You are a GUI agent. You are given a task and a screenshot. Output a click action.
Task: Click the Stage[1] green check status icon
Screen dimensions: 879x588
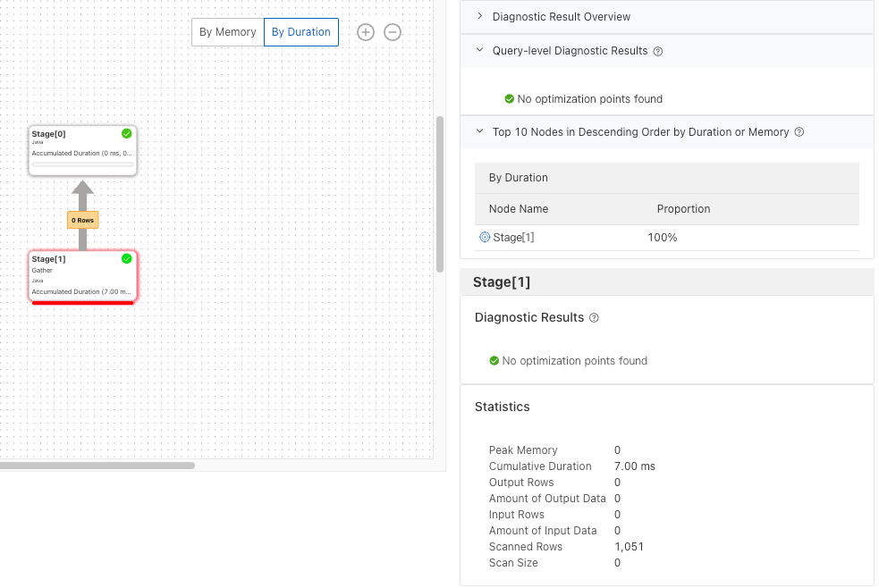(127, 258)
